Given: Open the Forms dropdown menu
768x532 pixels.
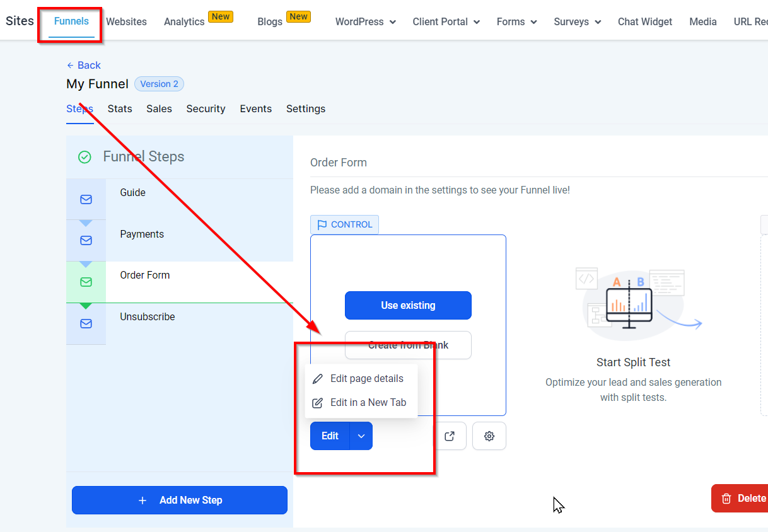Looking at the screenshot, I should point(516,21).
